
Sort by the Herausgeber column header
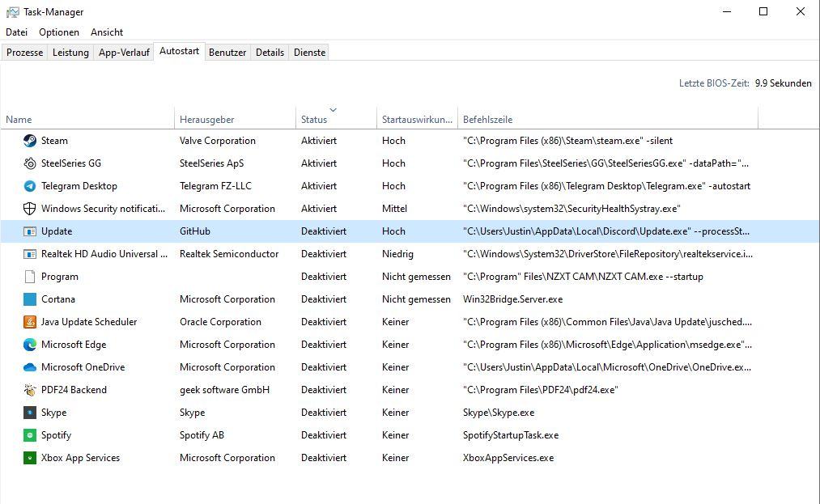pos(235,119)
